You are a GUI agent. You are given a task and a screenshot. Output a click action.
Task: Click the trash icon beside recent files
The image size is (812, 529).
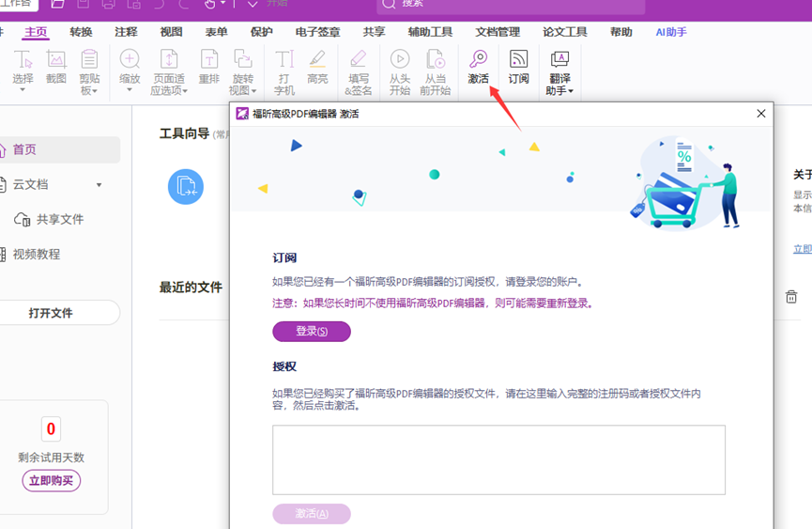point(790,297)
